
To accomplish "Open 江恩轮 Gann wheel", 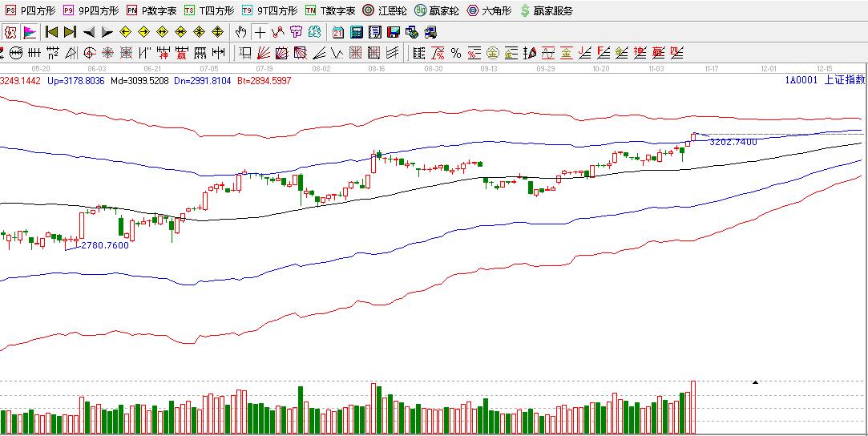I will (385, 10).
